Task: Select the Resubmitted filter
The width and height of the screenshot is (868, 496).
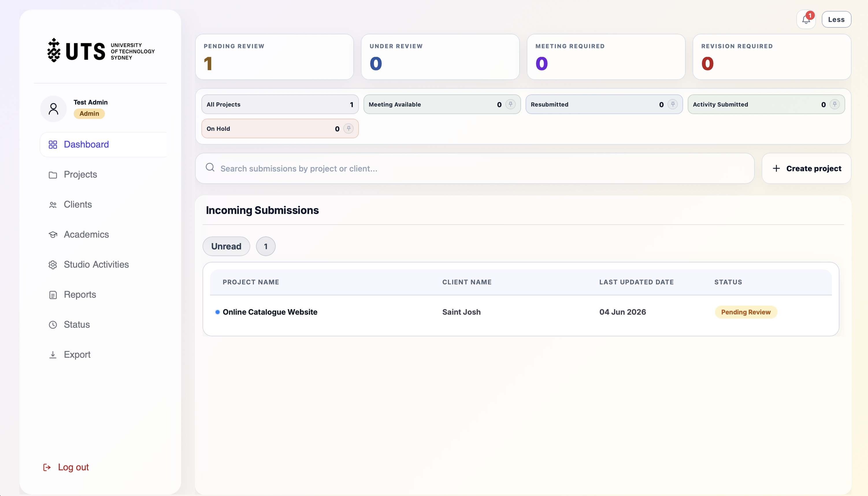Action: click(604, 104)
